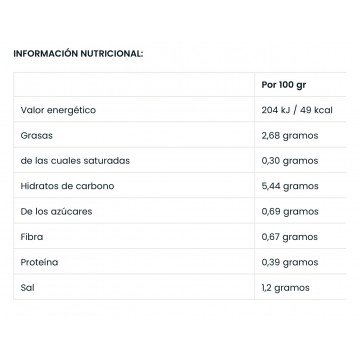Click the Sal row label
This screenshot has height=360, width=360.
pyautogui.click(x=27, y=287)
